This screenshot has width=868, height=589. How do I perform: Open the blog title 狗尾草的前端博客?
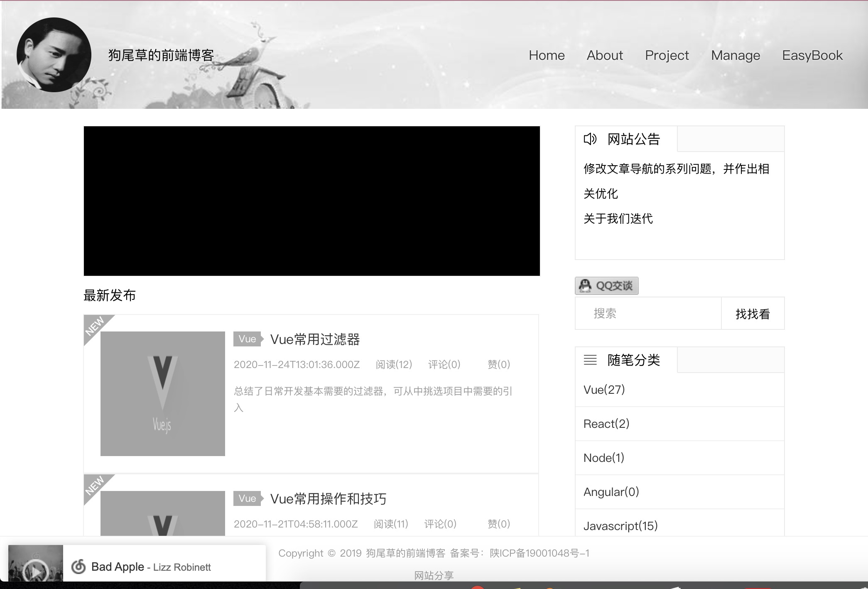coord(161,55)
